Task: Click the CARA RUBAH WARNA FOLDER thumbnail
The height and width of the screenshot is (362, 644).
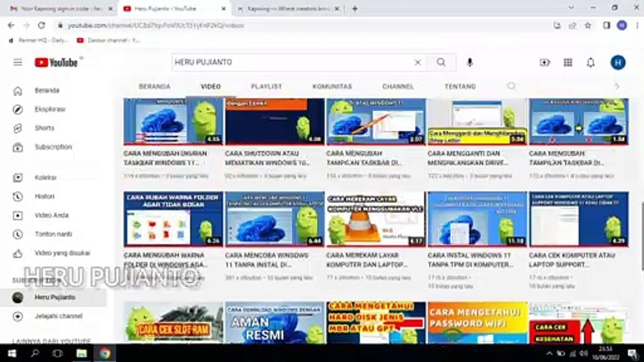Action: coord(173,219)
